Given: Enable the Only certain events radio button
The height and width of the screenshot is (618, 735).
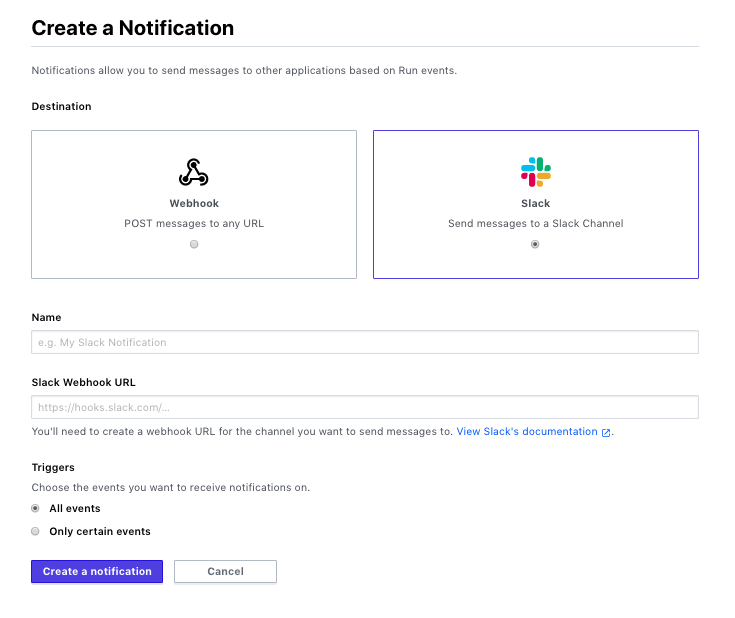Looking at the screenshot, I should point(36,532).
